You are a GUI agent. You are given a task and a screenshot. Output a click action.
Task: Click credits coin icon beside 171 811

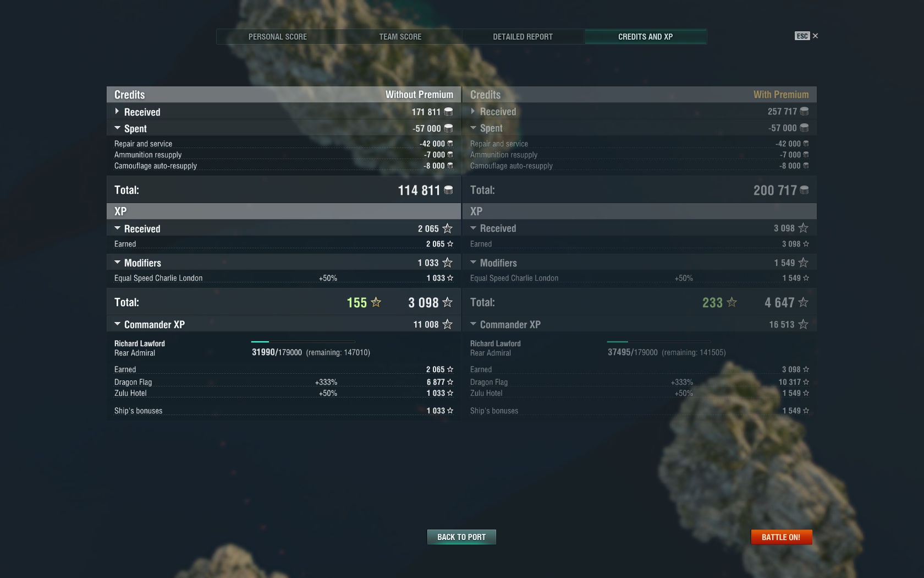(448, 112)
